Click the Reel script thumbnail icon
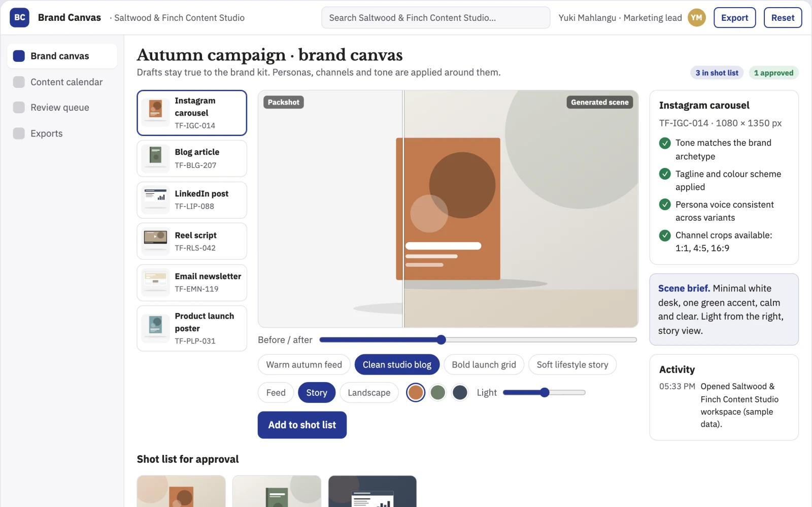 click(156, 241)
